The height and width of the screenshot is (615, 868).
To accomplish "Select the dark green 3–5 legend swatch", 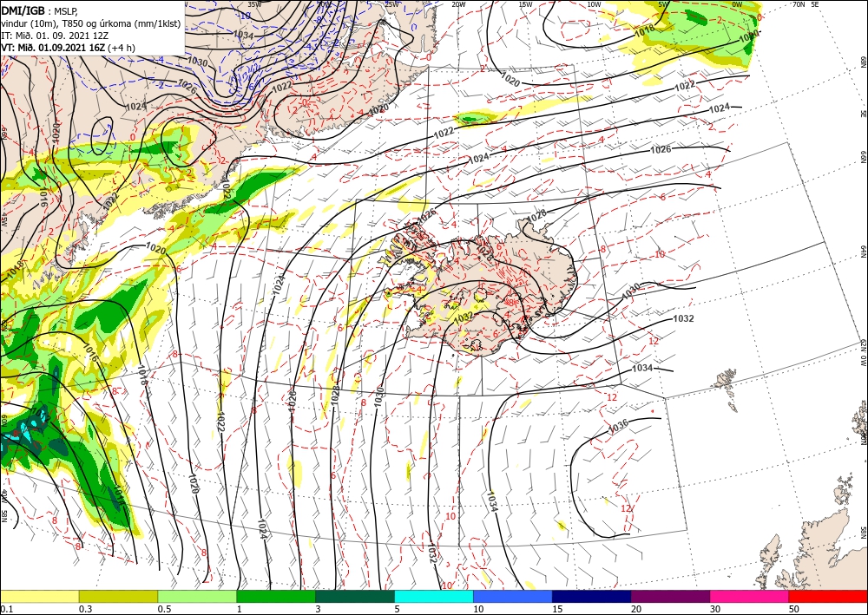I will 355,596.
